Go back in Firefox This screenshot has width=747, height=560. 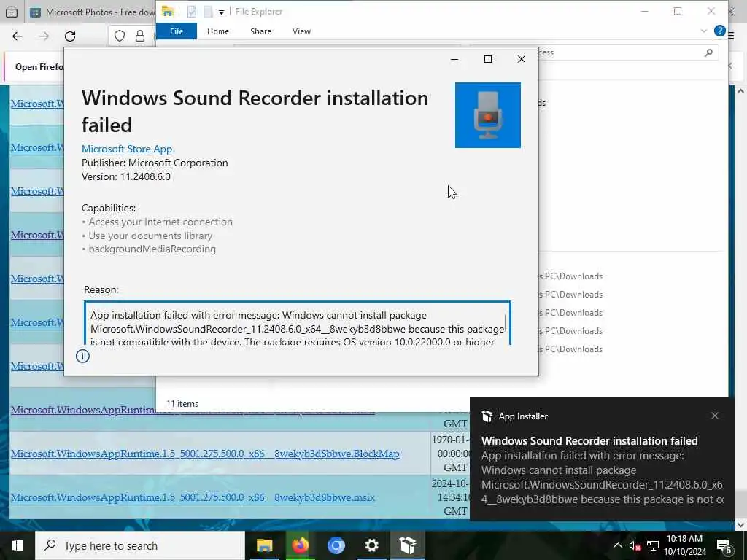18,36
